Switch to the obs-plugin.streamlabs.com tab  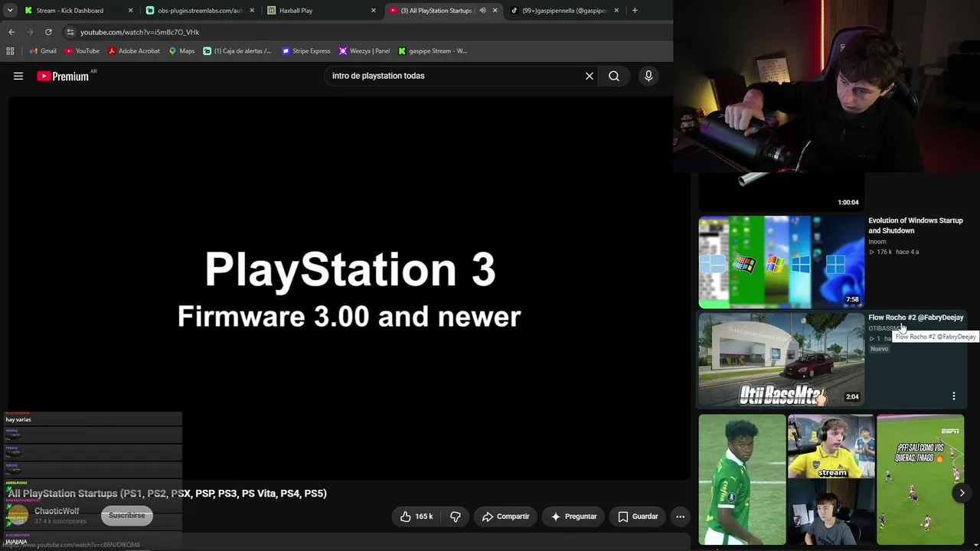pos(201,11)
